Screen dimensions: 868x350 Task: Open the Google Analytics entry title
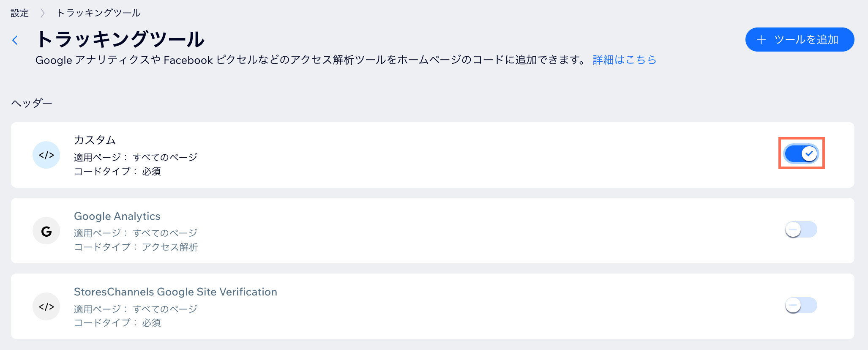(x=117, y=216)
